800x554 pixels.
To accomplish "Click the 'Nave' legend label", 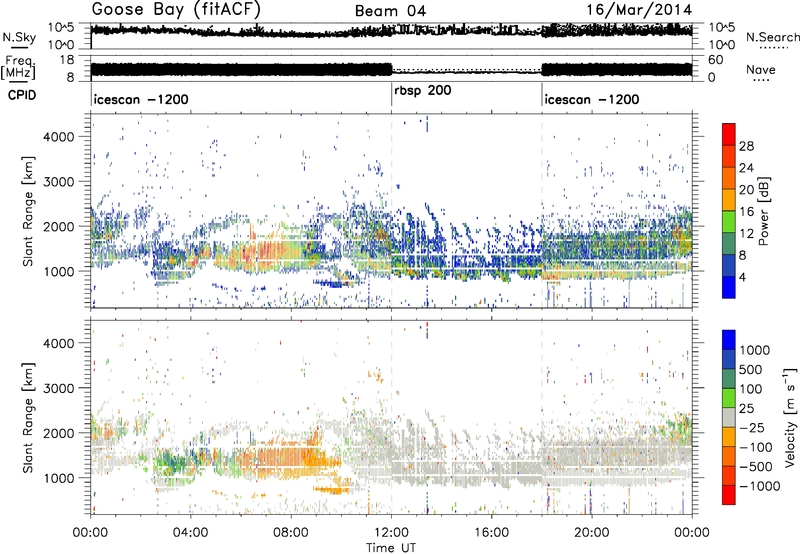I will click(x=761, y=69).
